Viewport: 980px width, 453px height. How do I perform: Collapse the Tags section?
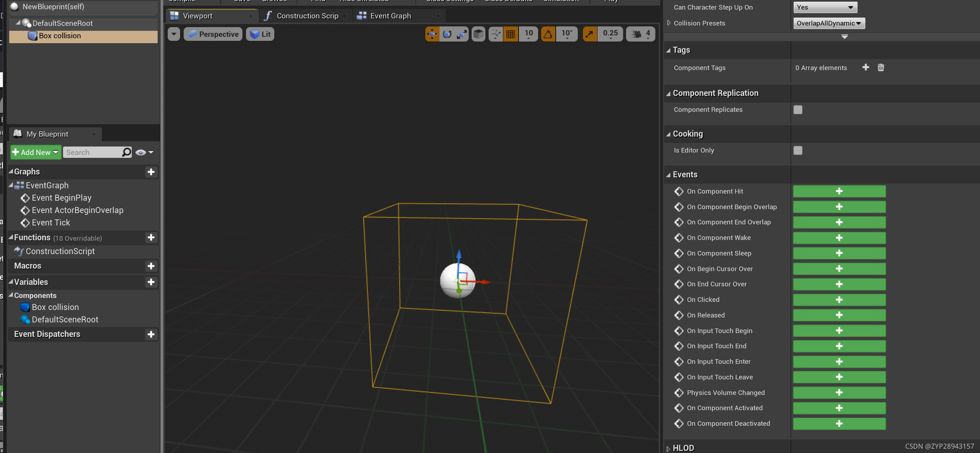coord(668,50)
